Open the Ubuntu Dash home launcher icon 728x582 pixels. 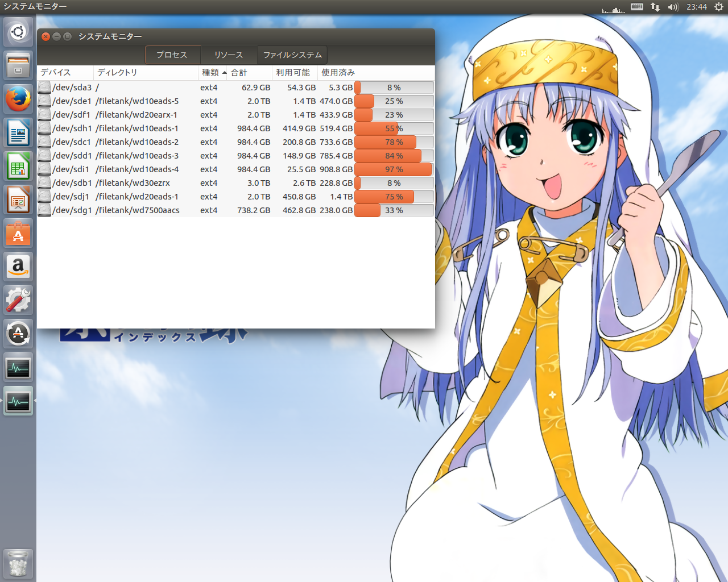click(x=18, y=32)
